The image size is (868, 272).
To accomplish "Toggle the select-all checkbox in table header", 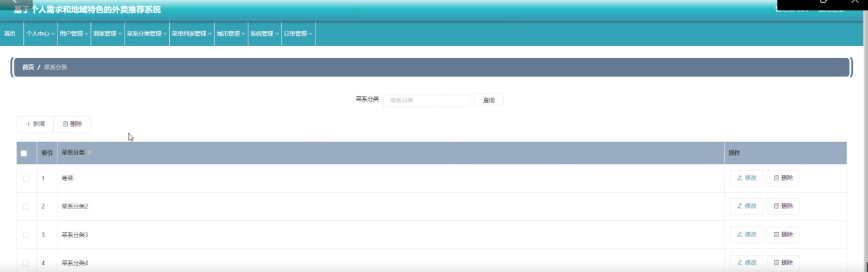I will coord(24,153).
